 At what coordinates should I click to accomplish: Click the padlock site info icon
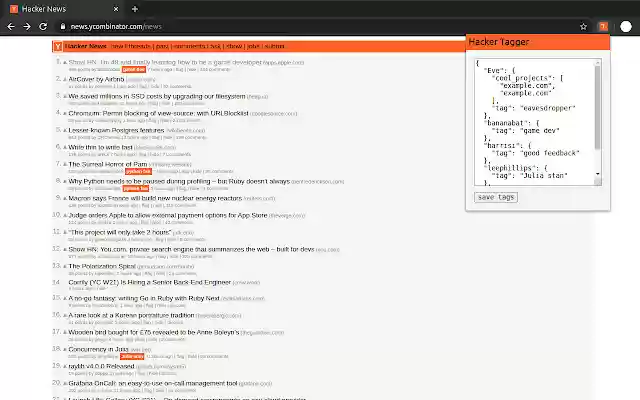point(62,27)
